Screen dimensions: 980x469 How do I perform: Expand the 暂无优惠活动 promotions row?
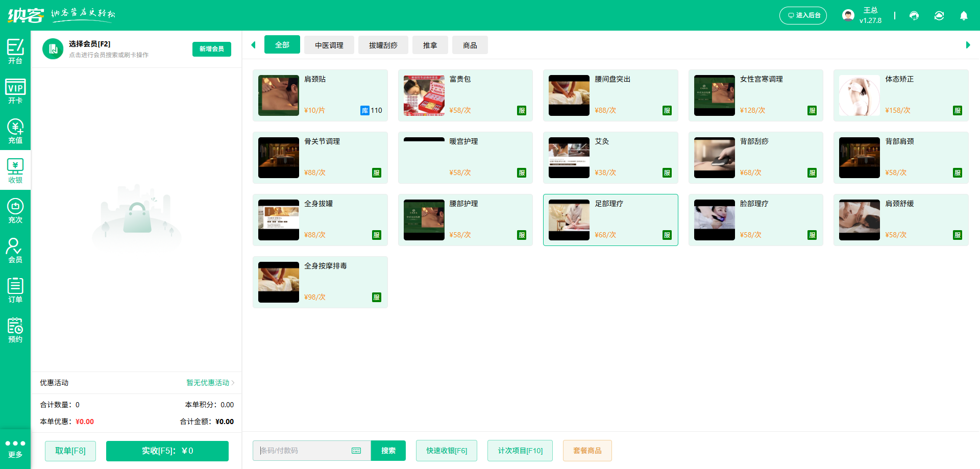pyautogui.click(x=210, y=383)
